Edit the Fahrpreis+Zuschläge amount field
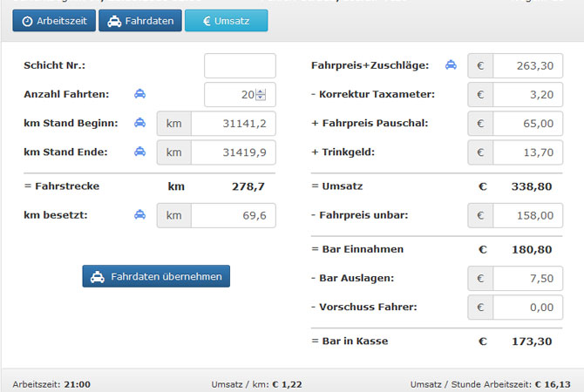Screen dimensions: 584x392 (x=527, y=65)
